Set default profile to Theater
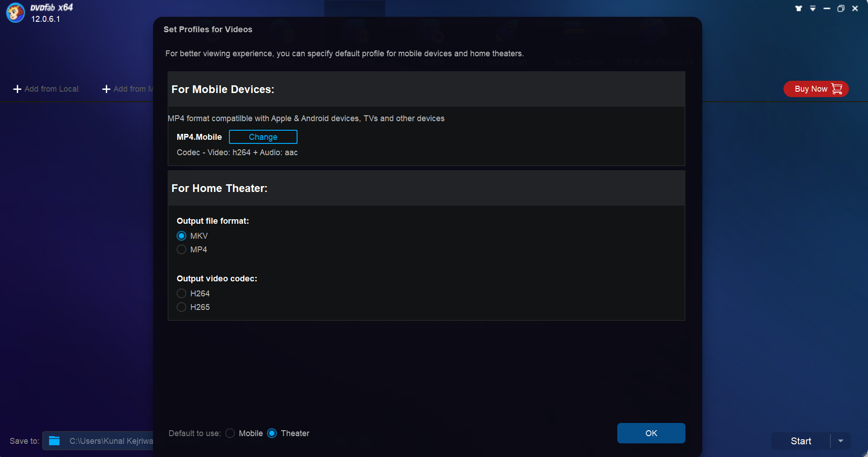Viewport: 868px width, 457px height. click(x=272, y=433)
